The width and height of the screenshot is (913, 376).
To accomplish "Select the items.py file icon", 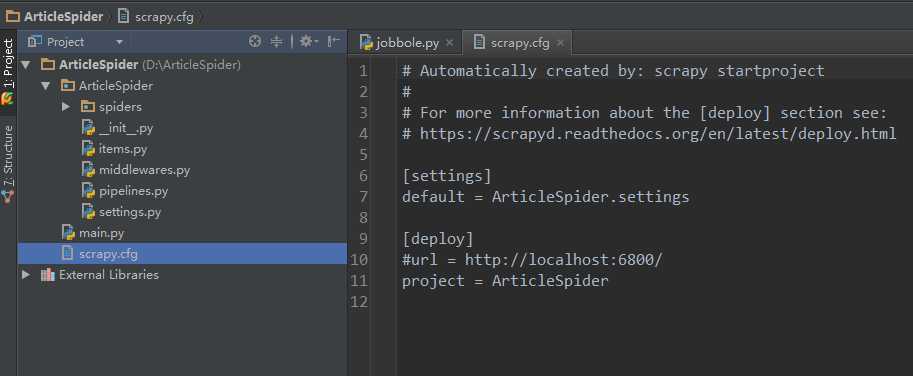I will coord(88,149).
